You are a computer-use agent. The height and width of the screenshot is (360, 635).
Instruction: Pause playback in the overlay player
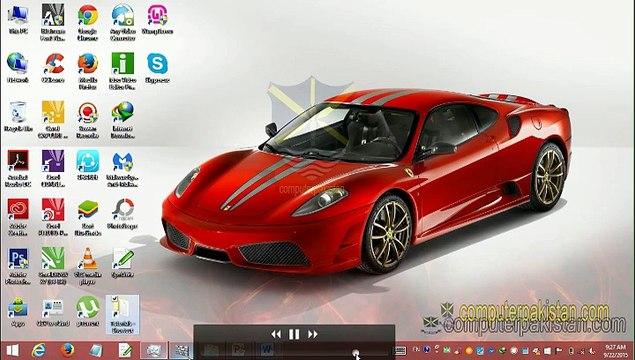(x=294, y=334)
